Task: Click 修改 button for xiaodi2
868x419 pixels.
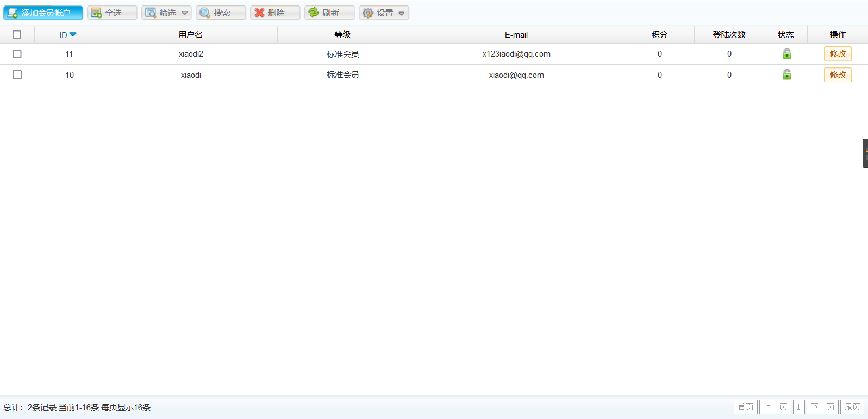Action: coord(838,54)
